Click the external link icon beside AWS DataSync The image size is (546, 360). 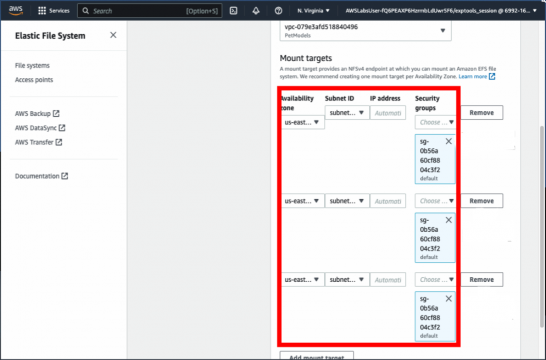pos(62,128)
